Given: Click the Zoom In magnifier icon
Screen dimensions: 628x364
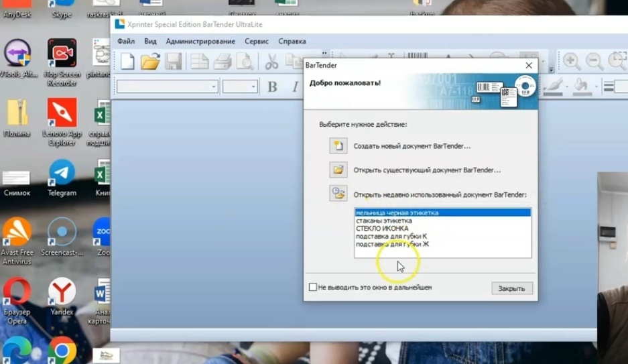Looking at the screenshot, I should tap(572, 62).
